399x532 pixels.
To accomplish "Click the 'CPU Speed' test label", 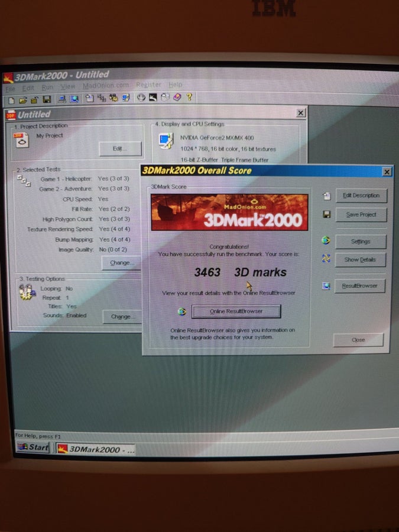I will point(77,199).
